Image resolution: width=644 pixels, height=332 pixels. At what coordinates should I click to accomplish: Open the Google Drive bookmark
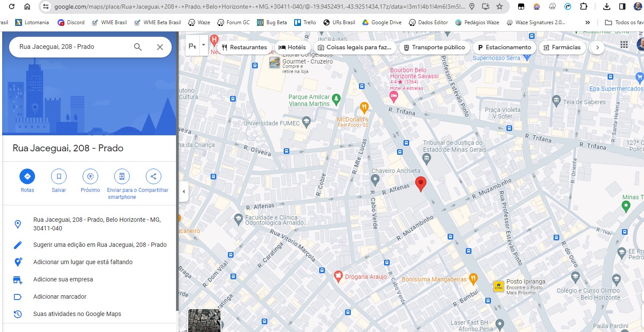382,22
